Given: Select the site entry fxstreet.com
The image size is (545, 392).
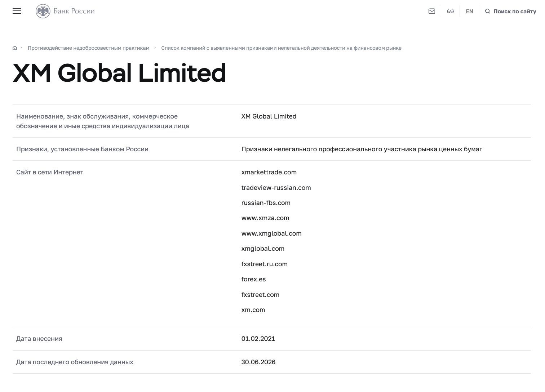Looking at the screenshot, I should click(x=260, y=295).
